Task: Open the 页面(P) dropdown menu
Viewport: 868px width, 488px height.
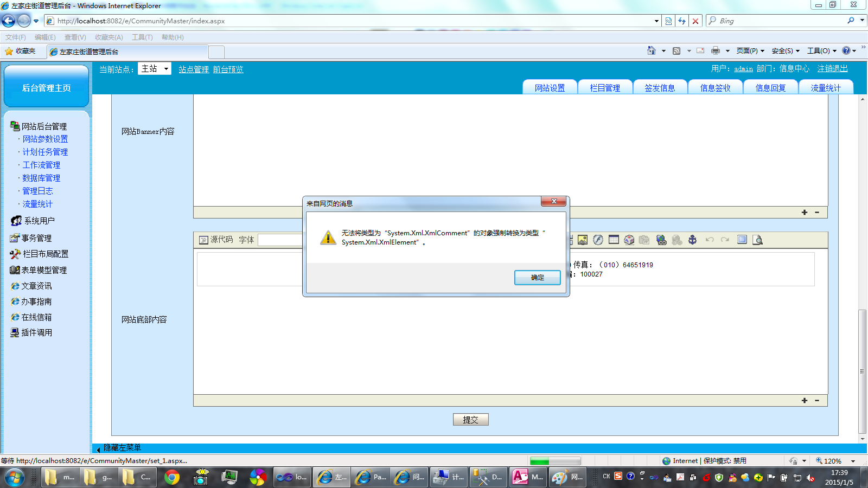Action: point(750,50)
